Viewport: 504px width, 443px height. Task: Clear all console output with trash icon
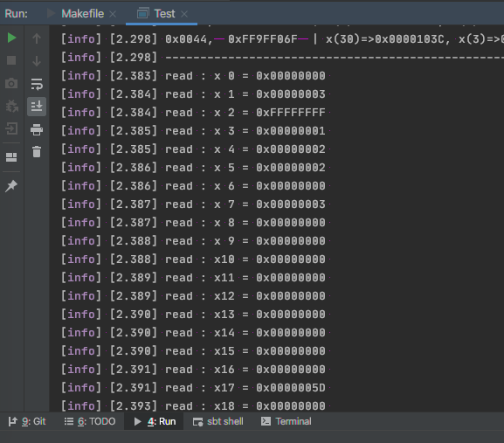[x=37, y=152]
